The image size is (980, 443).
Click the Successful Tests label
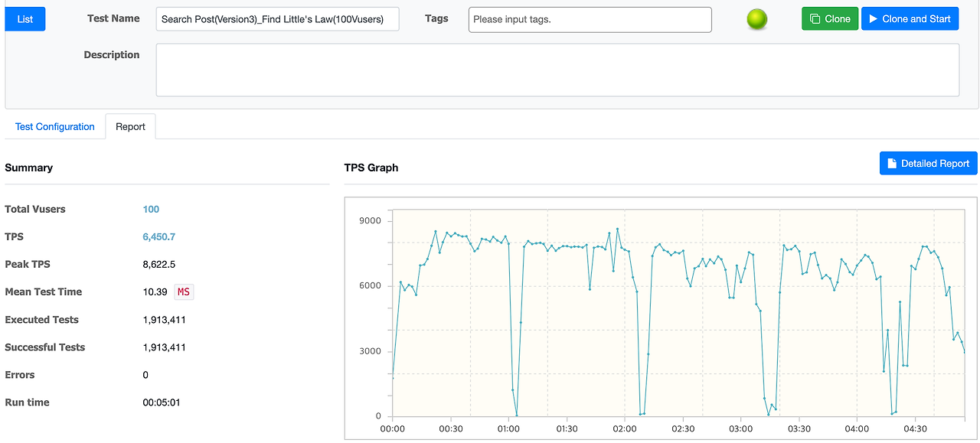click(x=45, y=347)
